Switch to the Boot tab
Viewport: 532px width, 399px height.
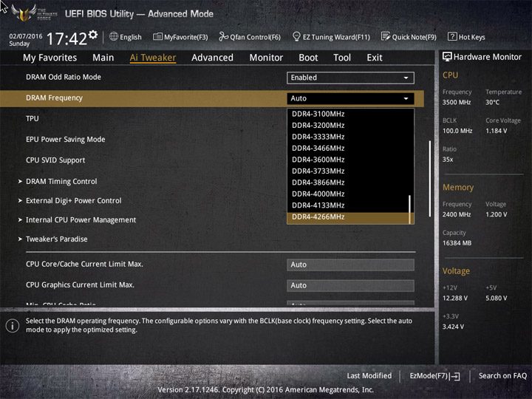(x=308, y=58)
